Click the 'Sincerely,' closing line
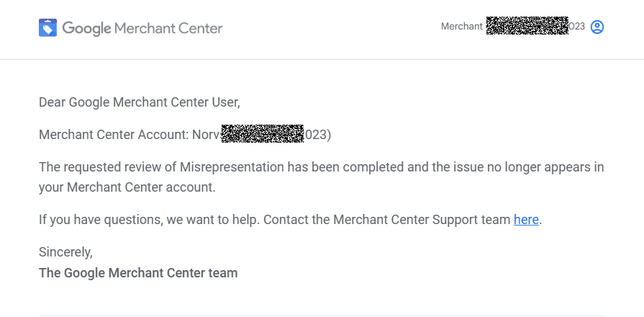644x317 pixels. [65, 252]
